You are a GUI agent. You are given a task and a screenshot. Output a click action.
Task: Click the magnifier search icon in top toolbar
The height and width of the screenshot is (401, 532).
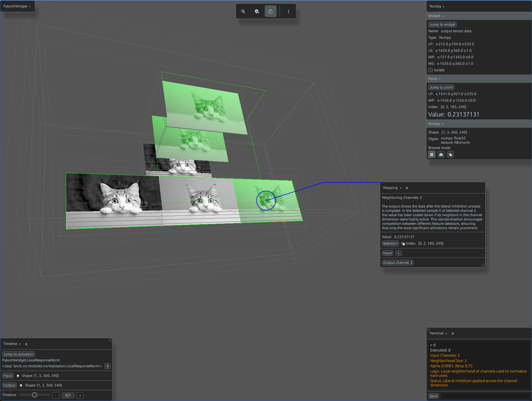pyautogui.click(x=243, y=11)
